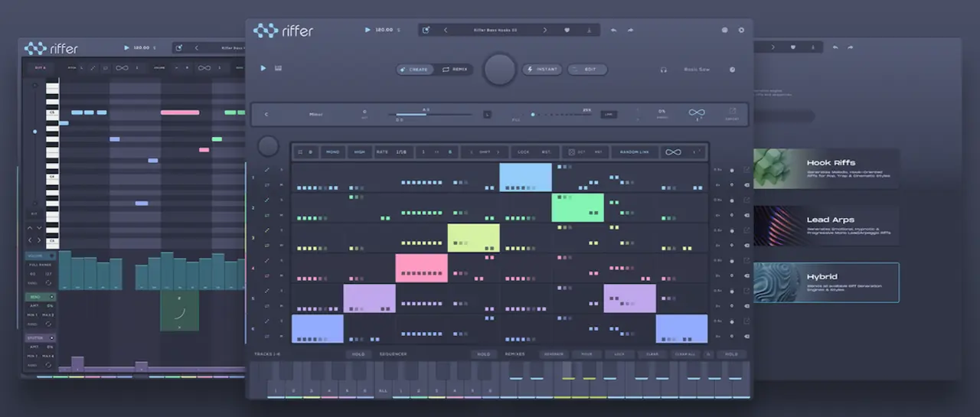Toggle the BEND lane button in the left window
Screen dimensions: 980x417
pos(41,297)
